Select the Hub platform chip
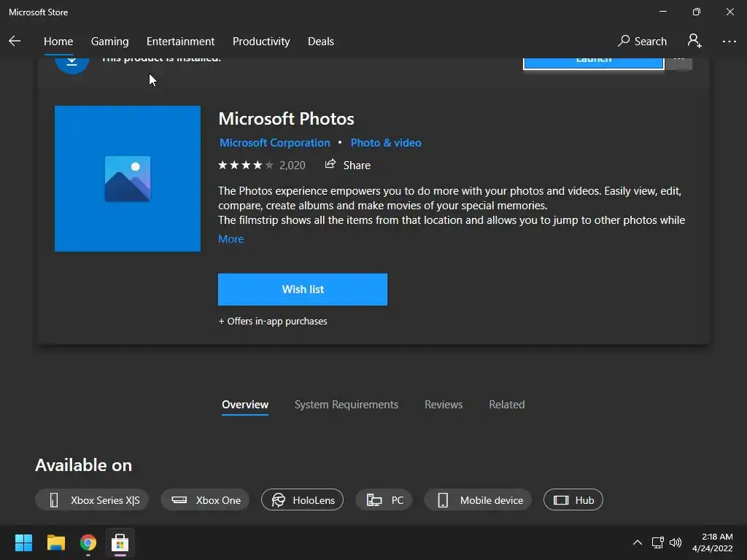This screenshot has height=560, width=747. [x=573, y=500]
